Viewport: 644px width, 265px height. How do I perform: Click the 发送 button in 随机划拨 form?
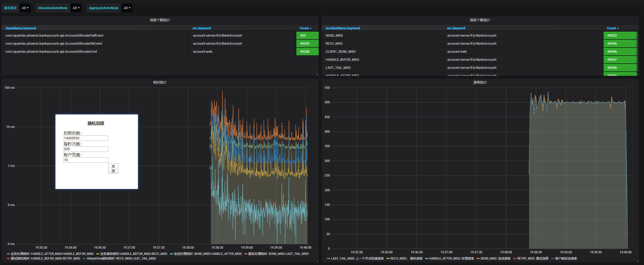(113, 168)
